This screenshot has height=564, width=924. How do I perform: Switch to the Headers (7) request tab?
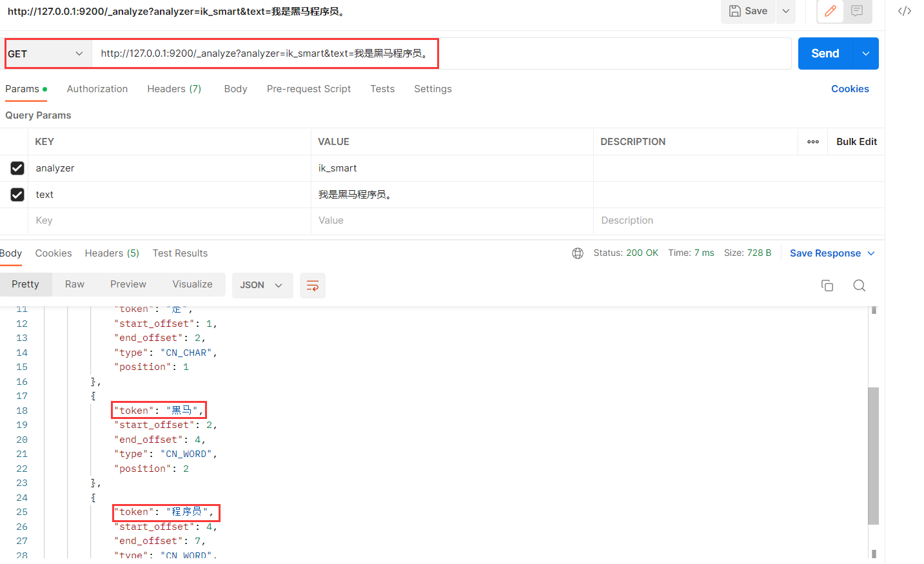[x=173, y=88]
